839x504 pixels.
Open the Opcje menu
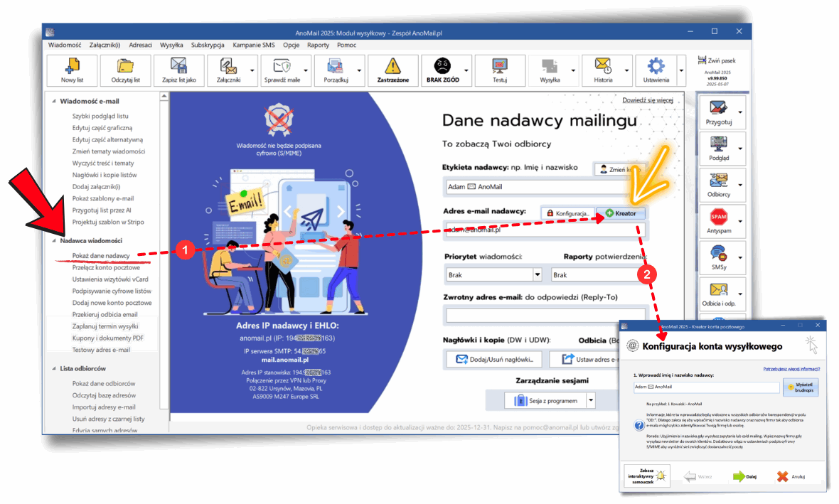click(291, 45)
